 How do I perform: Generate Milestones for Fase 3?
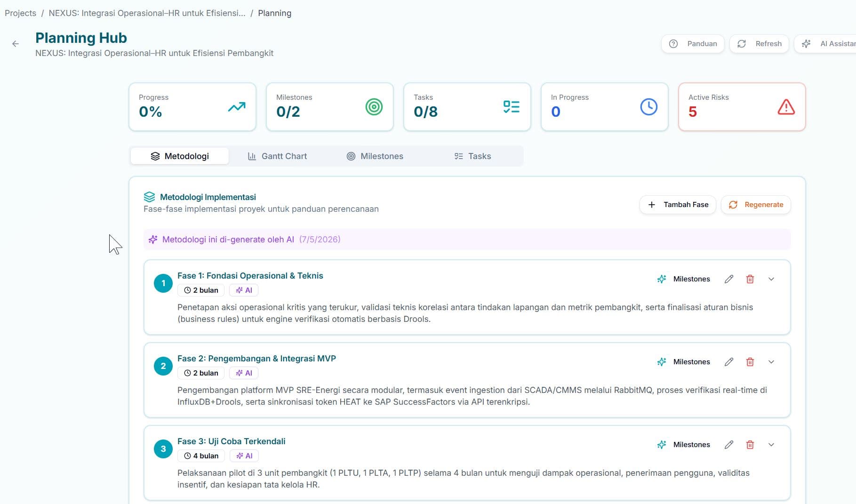coord(683,445)
